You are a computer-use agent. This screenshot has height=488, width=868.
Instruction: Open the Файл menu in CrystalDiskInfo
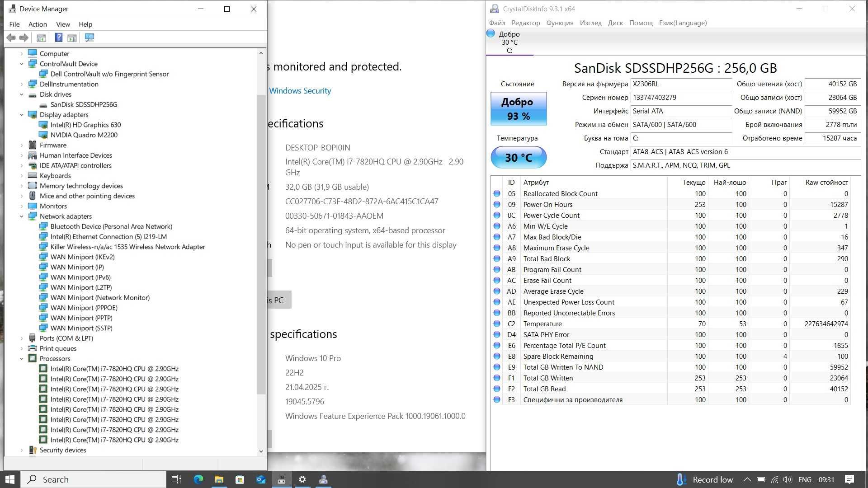(x=497, y=23)
